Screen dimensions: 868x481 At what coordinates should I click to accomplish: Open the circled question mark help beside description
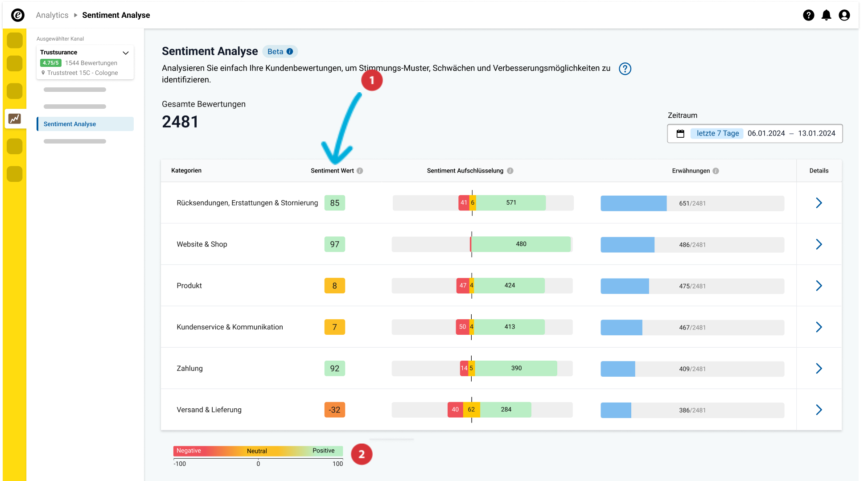(625, 69)
